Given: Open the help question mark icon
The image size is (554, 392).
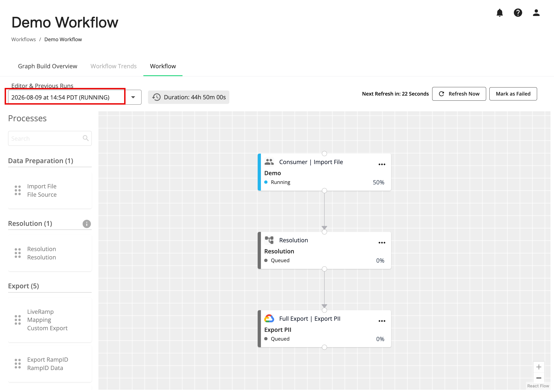Looking at the screenshot, I should click(518, 12).
